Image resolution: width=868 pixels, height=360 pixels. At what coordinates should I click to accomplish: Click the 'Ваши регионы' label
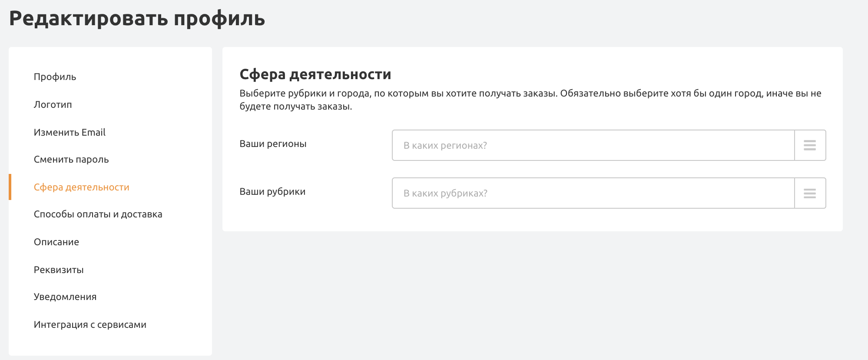click(x=273, y=144)
